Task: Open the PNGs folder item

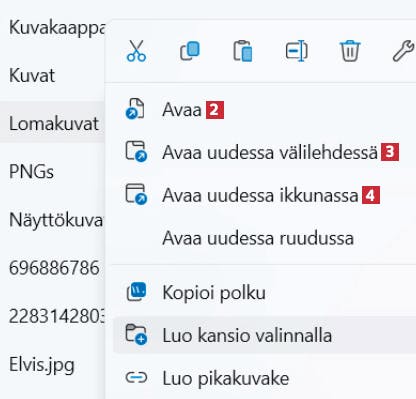Action: click(x=31, y=172)
